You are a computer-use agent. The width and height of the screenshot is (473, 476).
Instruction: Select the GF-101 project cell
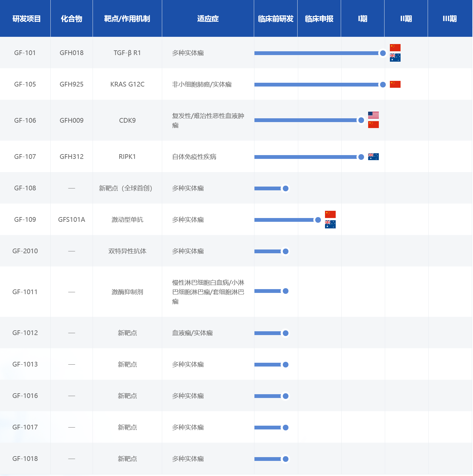25,53
